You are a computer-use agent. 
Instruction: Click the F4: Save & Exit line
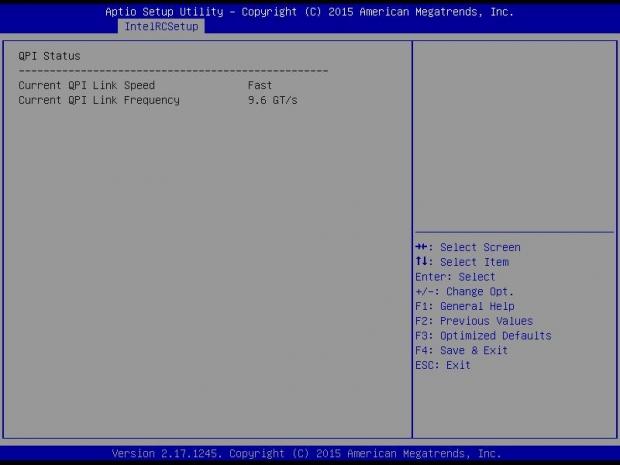point(461,350)
